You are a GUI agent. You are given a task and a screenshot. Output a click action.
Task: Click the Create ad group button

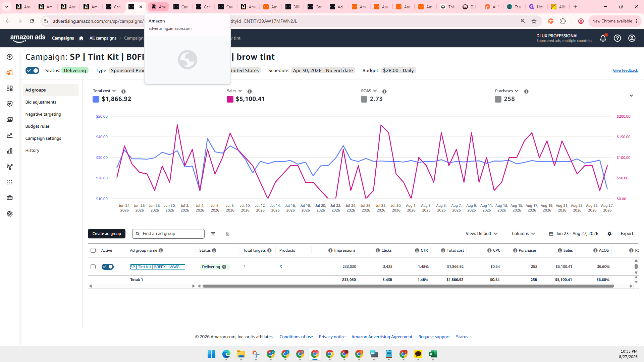[107, 234]
